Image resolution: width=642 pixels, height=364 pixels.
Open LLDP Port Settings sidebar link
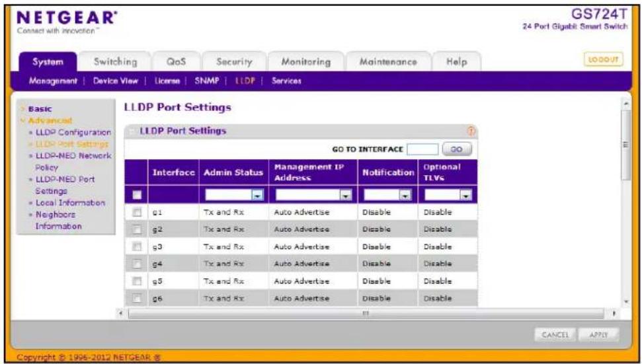click(72, 144)
